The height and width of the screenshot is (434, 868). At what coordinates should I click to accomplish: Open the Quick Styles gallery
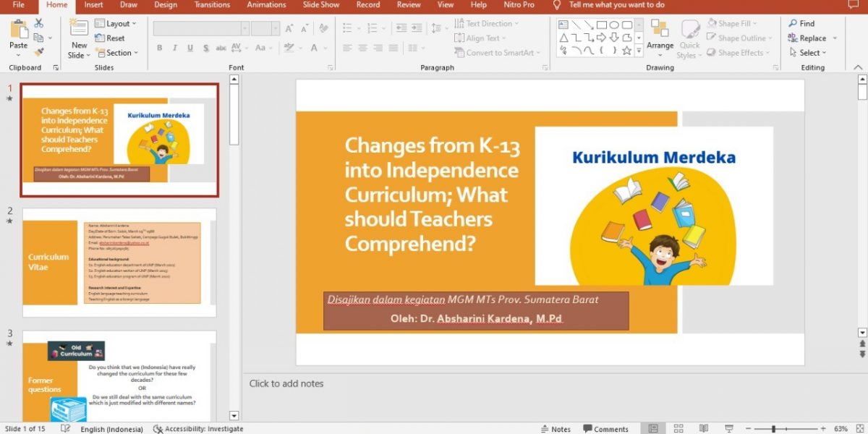(x=689, y=39)
